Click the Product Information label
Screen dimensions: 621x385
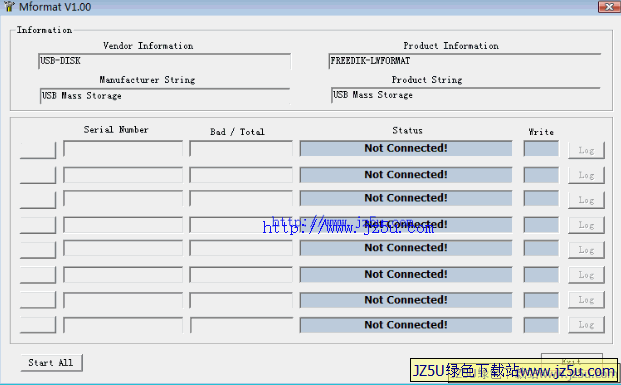click(451, 46)
